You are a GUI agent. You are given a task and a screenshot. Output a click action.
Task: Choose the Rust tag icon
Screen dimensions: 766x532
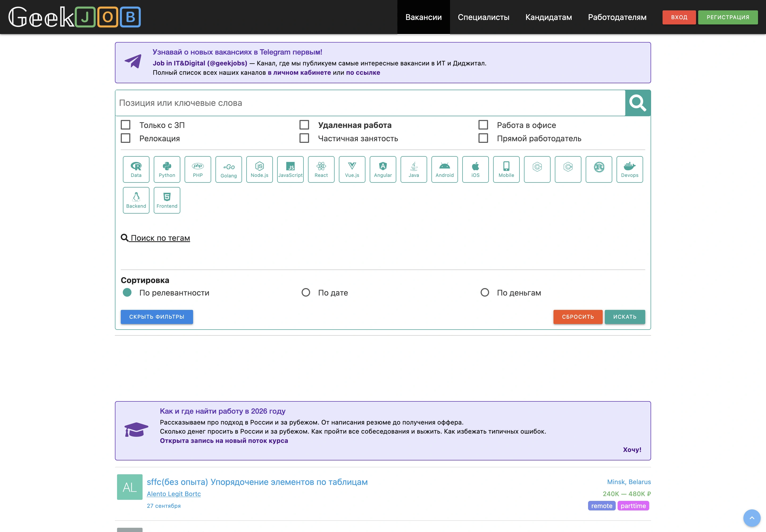tap(599, 169)
